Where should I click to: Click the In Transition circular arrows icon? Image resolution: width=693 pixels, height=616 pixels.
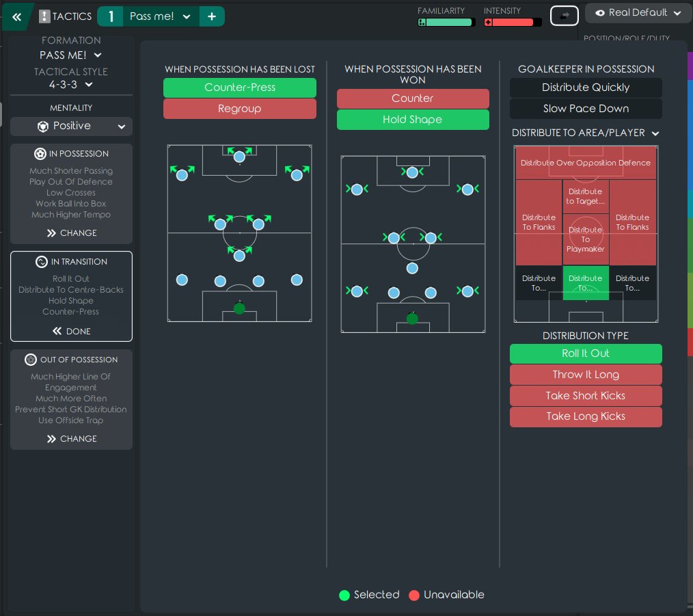pos(42,262)
